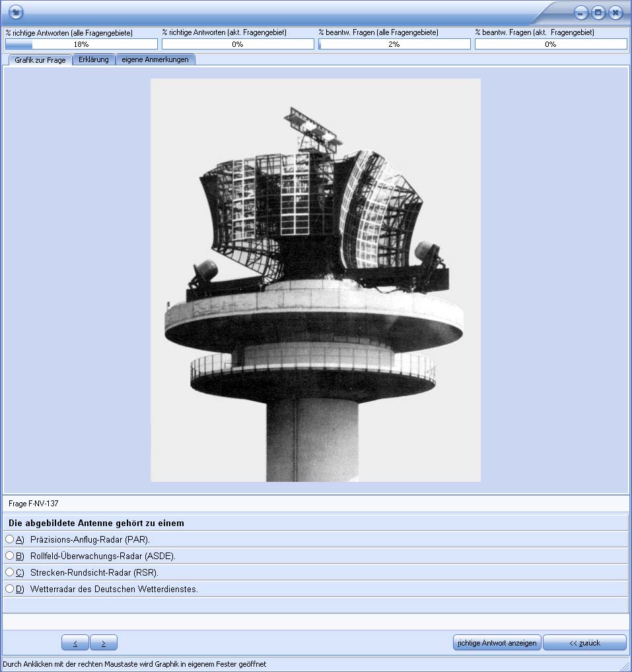The height and width of the screenshot is (672, 632).
Task: Click the 18% richtige Antworten progress bar
Action: pos(81,44)
